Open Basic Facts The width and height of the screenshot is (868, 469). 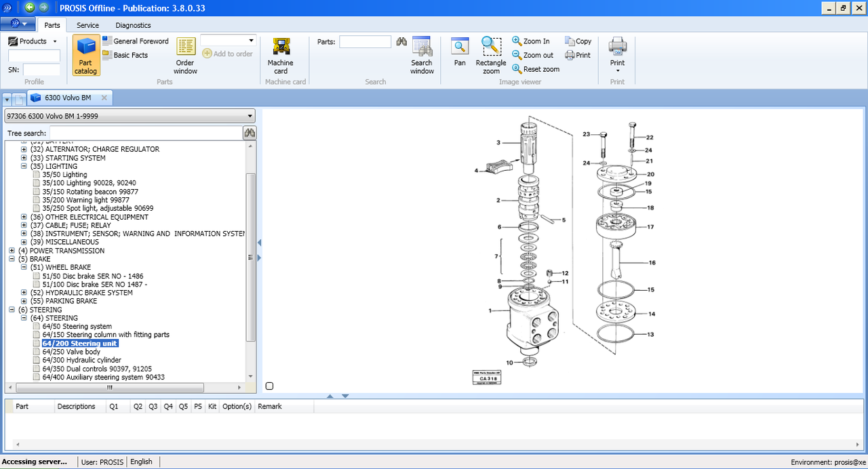(125, 55)
